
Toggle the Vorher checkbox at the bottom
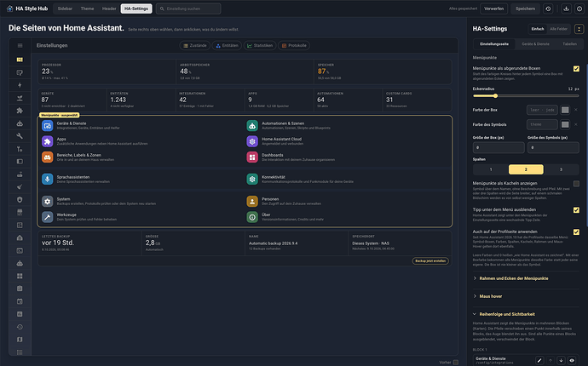click(456, 363)
